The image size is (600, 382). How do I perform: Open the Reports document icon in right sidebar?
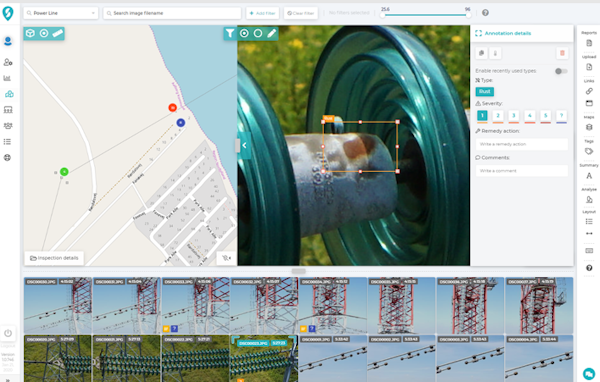tap(589, 43)
